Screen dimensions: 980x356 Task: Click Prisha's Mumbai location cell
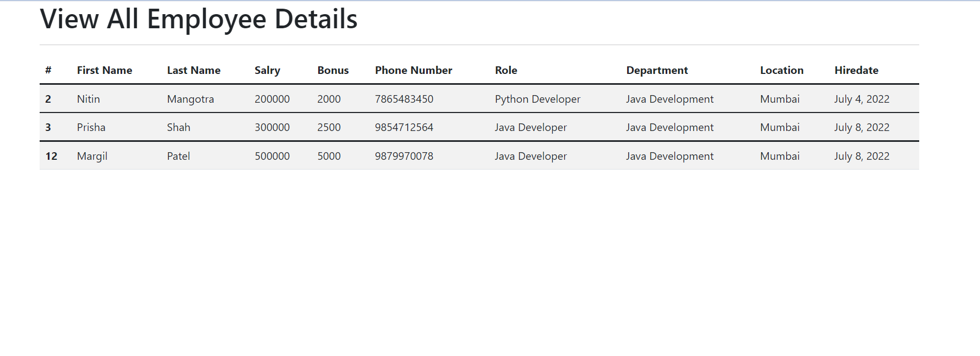click(x=780, y=127)
